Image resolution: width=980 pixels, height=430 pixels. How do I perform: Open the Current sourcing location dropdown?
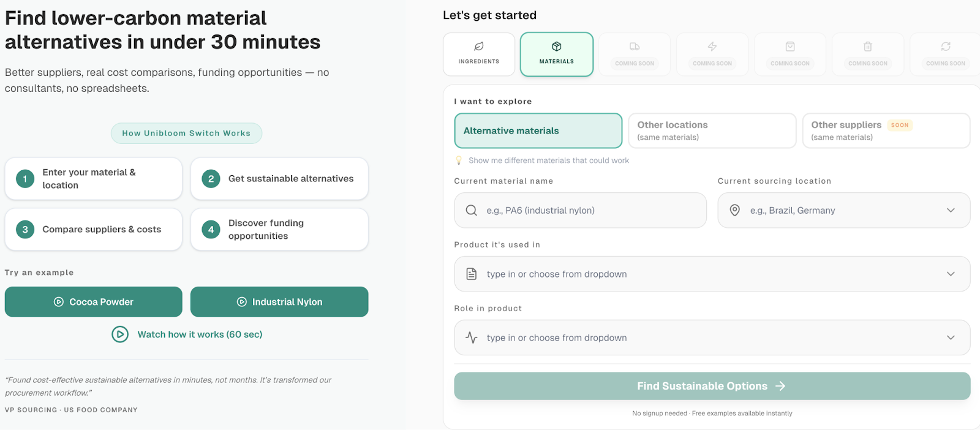pos(844,210)
